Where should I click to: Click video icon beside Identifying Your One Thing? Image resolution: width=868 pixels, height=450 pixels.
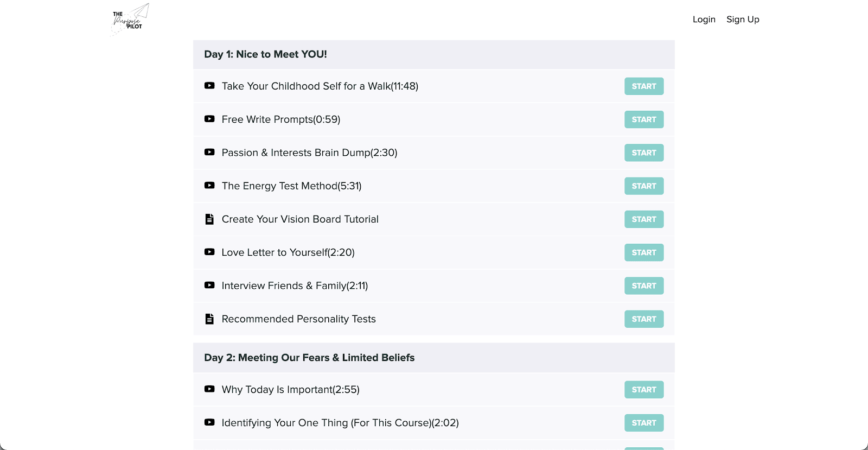pos(209,422)
